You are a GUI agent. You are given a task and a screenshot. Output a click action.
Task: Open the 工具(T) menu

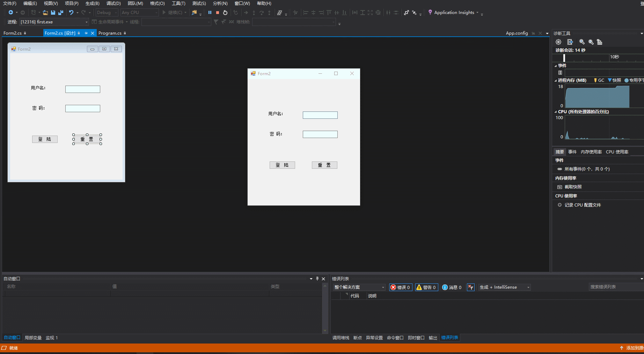tap(178, 3)
